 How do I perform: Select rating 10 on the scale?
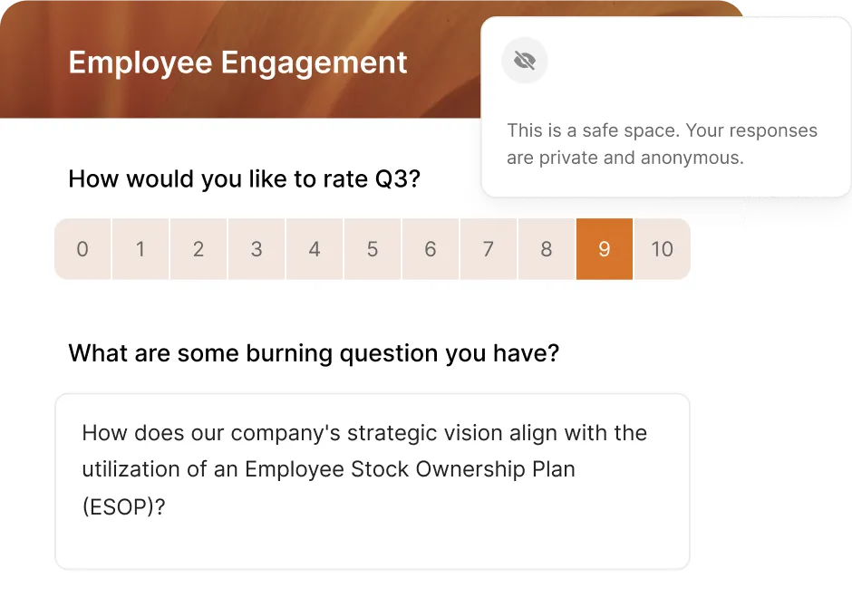[x=663, y=249]
